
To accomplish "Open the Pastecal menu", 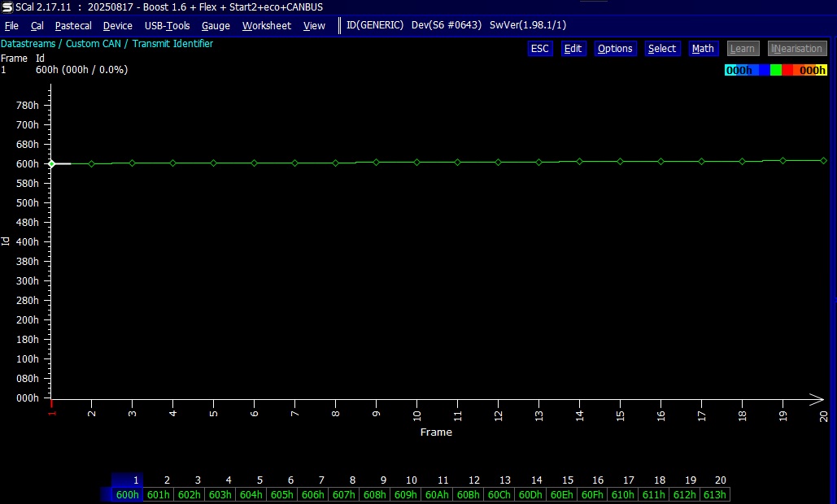I will (73, 25).
